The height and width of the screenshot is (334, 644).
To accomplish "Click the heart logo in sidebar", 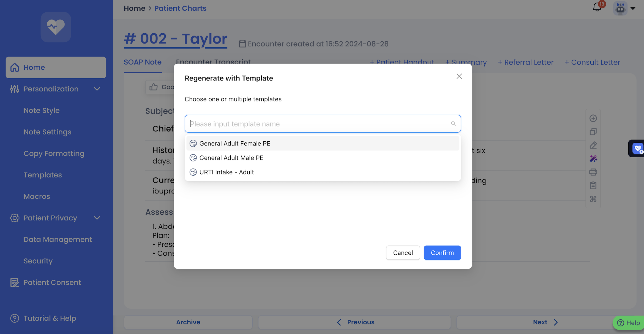I will [x=56, y=27].
